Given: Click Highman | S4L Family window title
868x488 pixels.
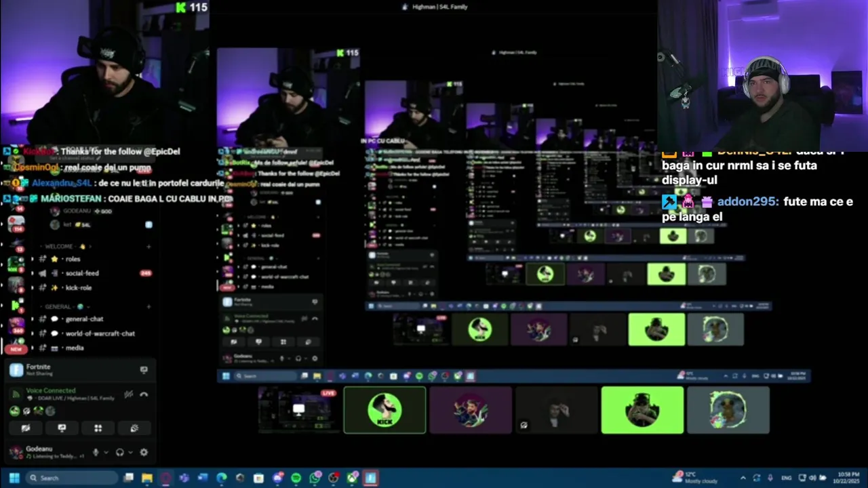Looking at the screenshot, I should pos(440,7).
